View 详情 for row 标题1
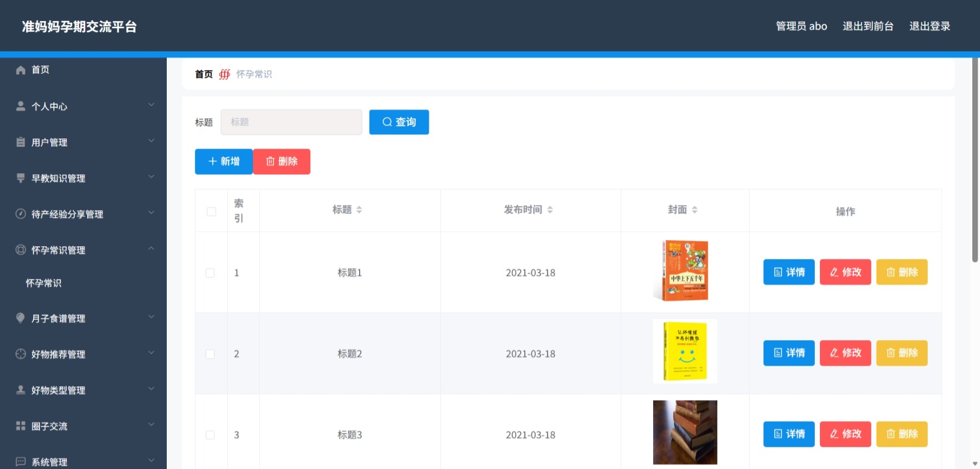 point(789,272)
